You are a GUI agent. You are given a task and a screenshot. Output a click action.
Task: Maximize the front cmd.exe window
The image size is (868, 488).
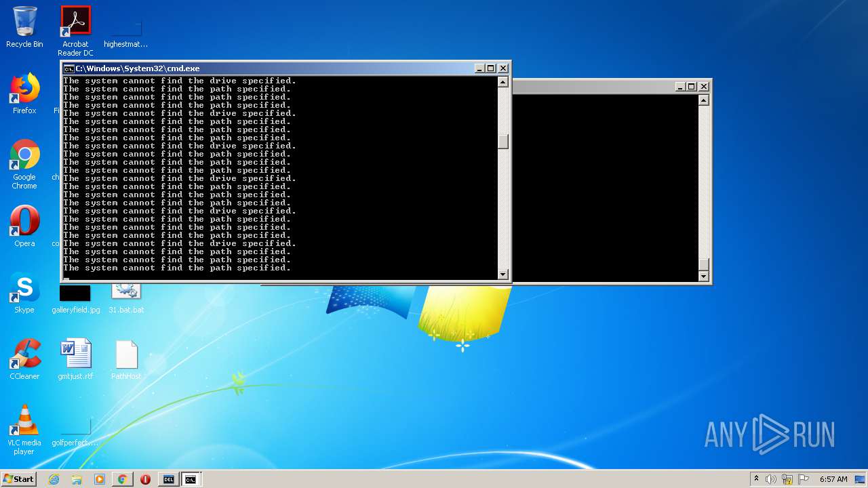(491, 68)
